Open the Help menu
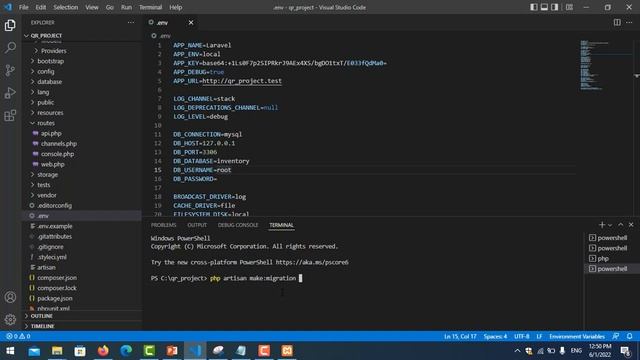This screenshot has height=360, width=640. click(176, 7)
